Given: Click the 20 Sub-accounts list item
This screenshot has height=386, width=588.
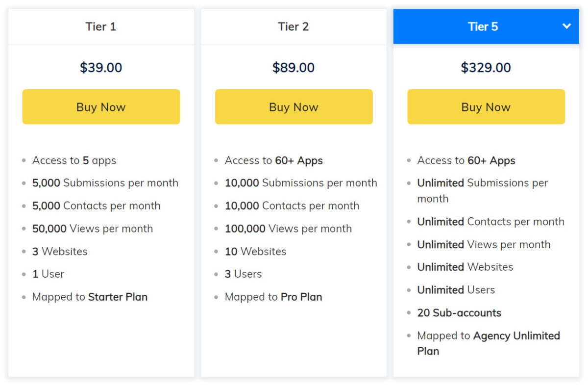Looking at the screenshot, I should 459,313.
